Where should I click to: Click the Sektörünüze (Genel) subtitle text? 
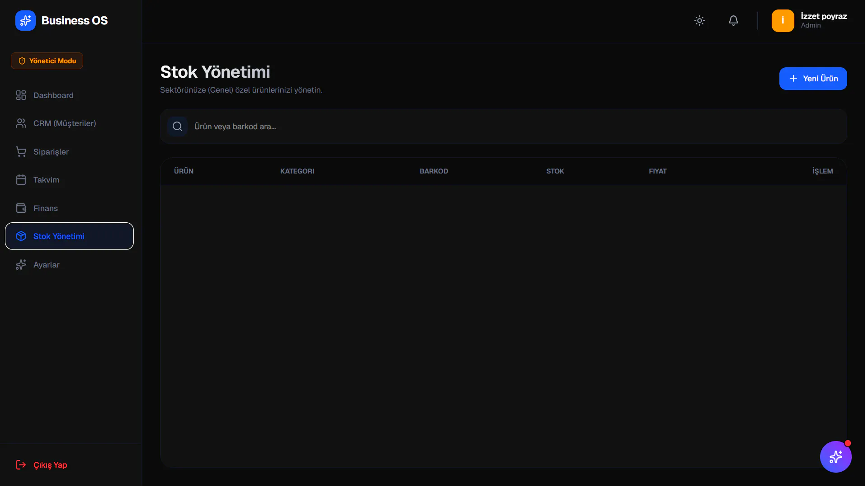(241, 90)
